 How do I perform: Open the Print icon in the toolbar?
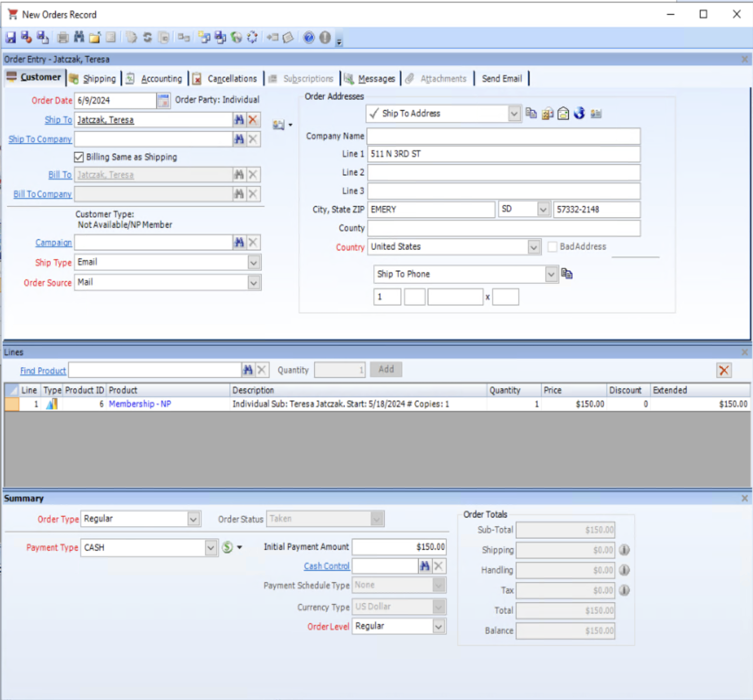62,38
